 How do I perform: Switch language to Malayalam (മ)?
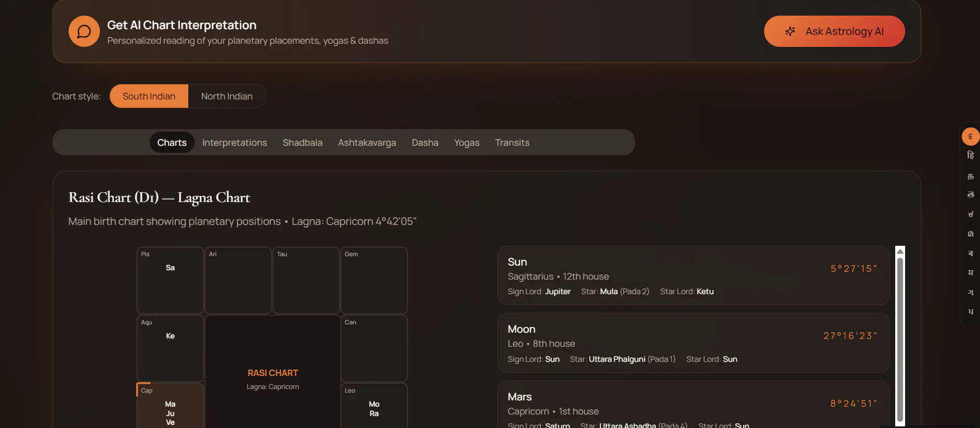click(970, 234)
